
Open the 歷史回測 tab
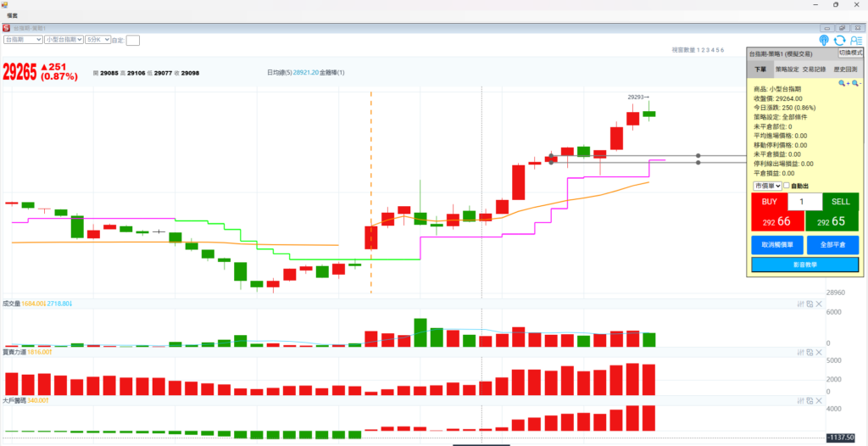coord(847,70)
